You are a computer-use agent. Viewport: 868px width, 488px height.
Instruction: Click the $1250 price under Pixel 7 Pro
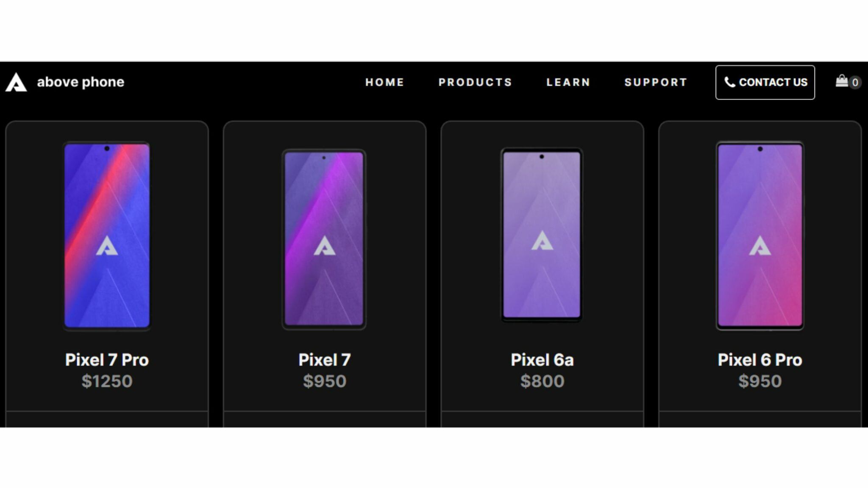(x=107, y=382)
